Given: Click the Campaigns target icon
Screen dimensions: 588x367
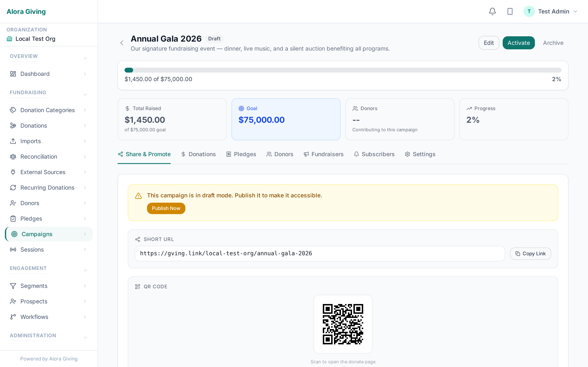Looking at the screenshot, I should point(14,234).
